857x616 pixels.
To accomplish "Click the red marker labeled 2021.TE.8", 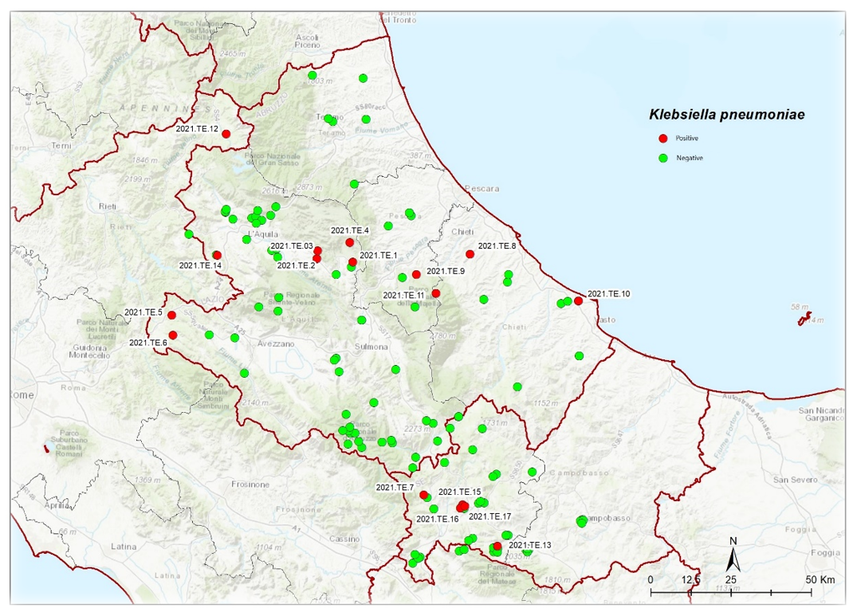I will pyautogui.click(x=470, y=254).
